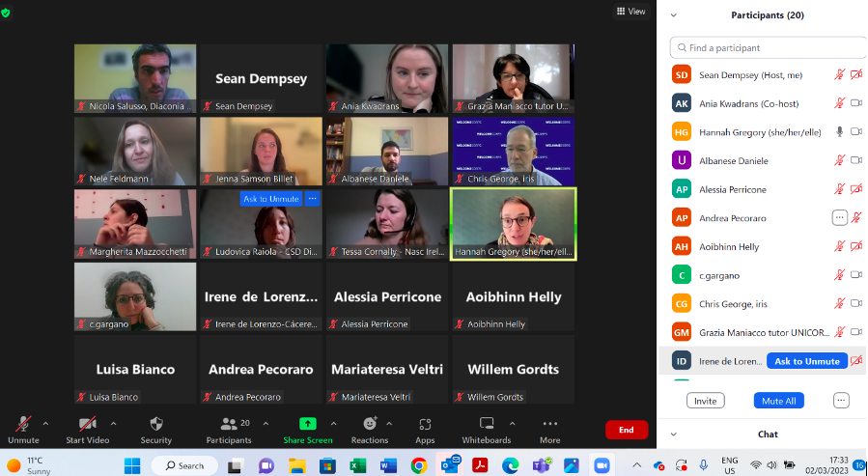This screenshot has height=476, width=868.
Task: Open the Reactions emoji menu
Action: pyautogui.click(x=370, y=424)
